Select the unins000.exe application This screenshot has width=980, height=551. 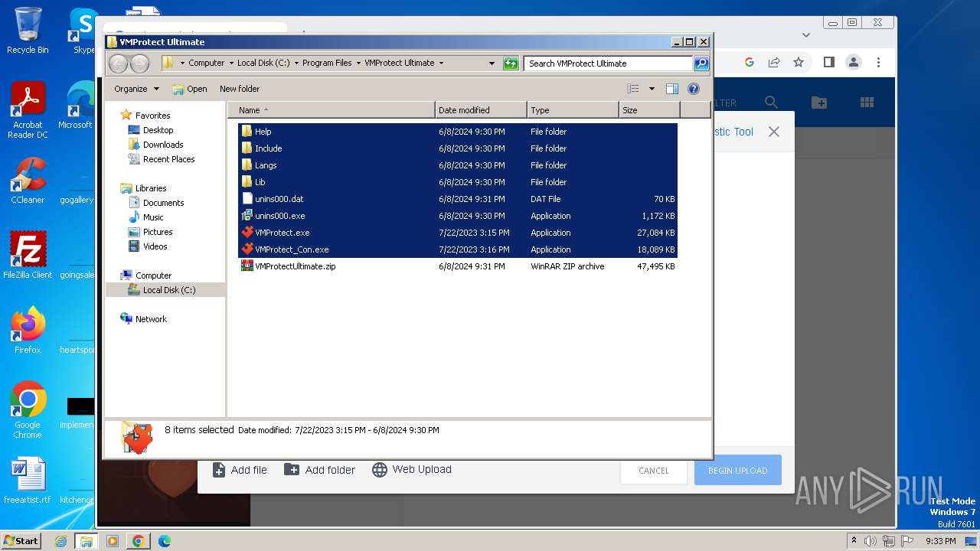pos(458,216)
